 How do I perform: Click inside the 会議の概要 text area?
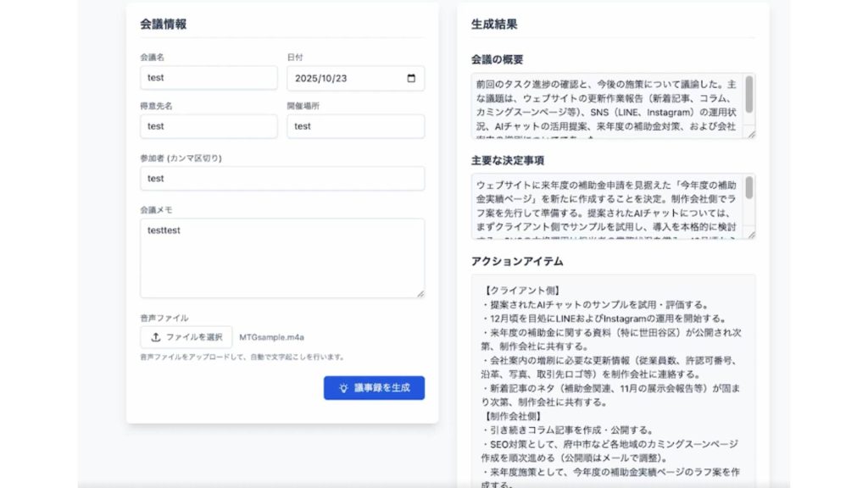pos(606,106)
